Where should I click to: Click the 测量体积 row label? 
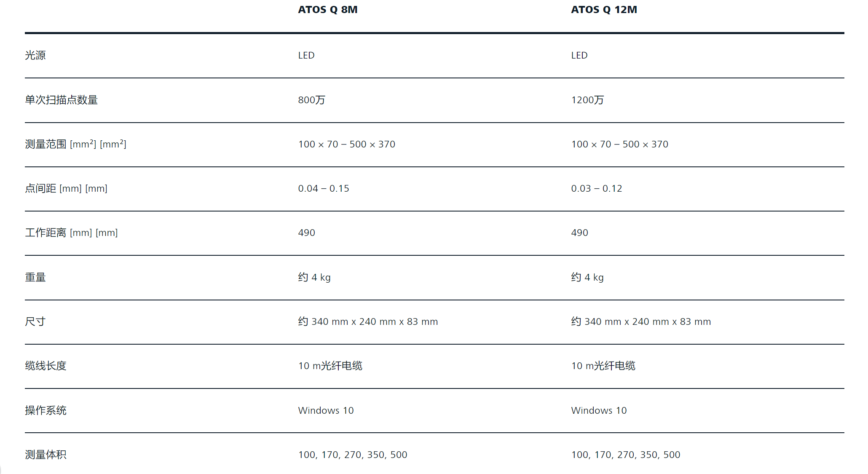[x=46, y=455]
